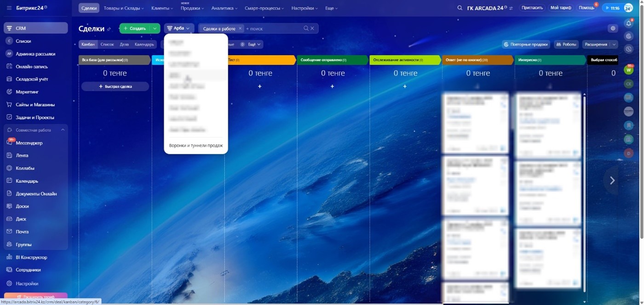Toggle the Арба funnel dropdown

click(x=179, y=29)
